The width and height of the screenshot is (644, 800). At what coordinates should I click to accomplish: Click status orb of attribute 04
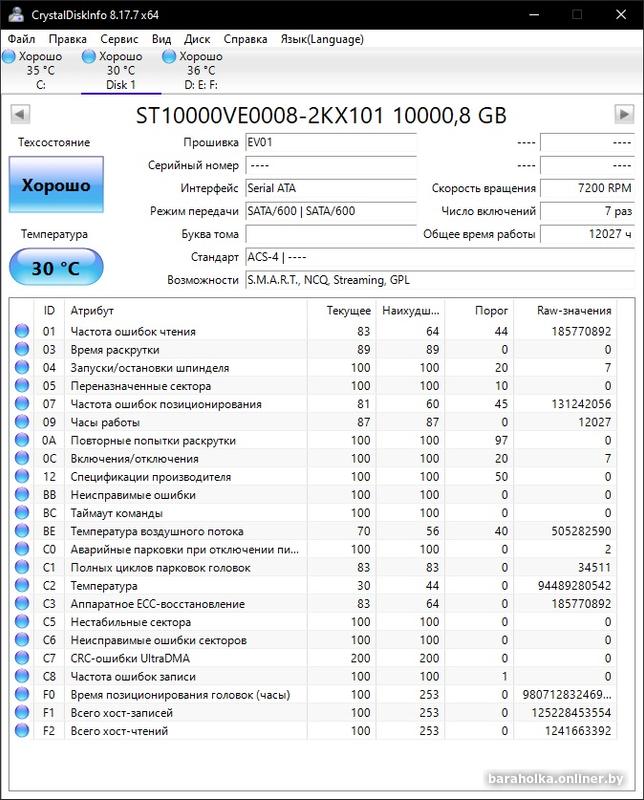[22, 367]
